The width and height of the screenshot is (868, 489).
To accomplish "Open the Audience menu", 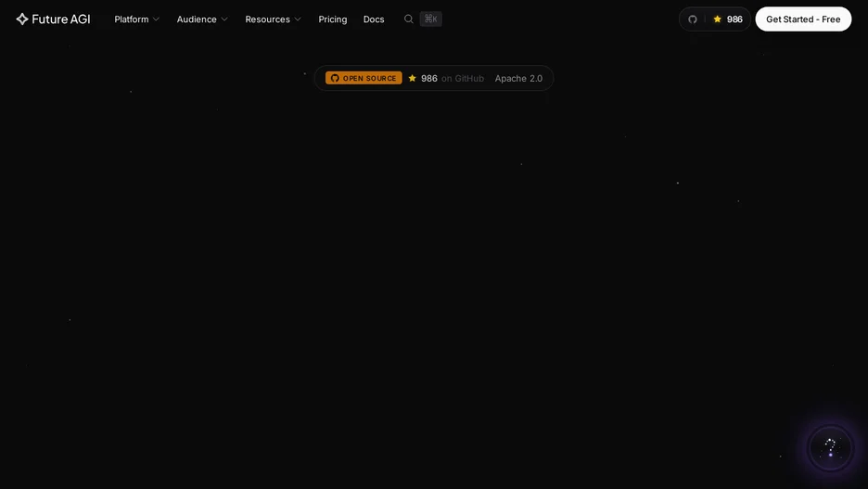I will coord(197,19).
